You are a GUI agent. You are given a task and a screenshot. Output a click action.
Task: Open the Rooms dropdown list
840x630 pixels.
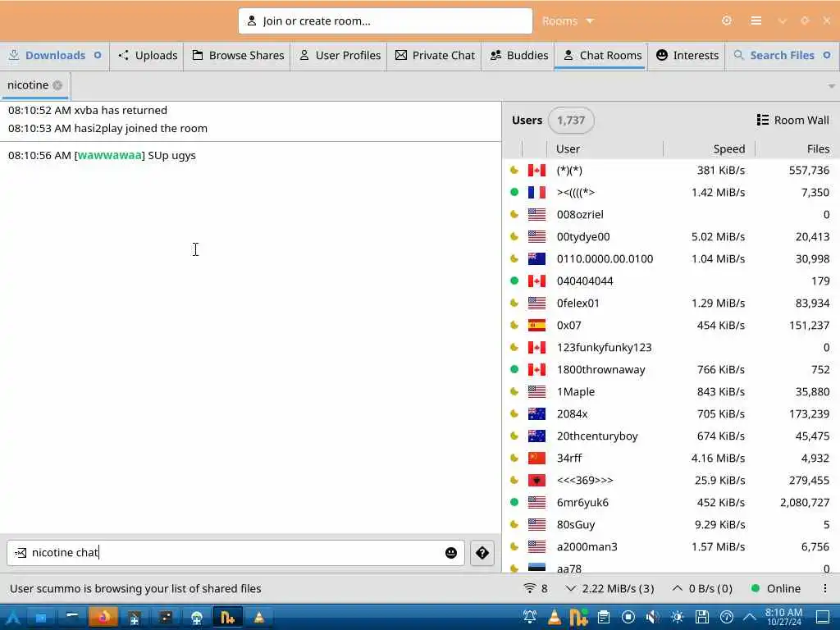pyautogui.click(x=568, y=21)
